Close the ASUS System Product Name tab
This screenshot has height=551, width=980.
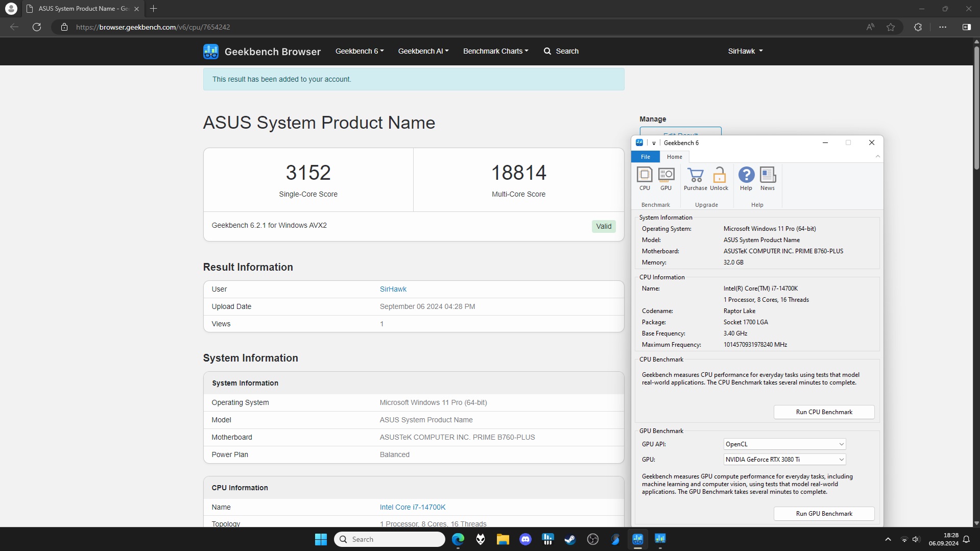coord(136,9)
